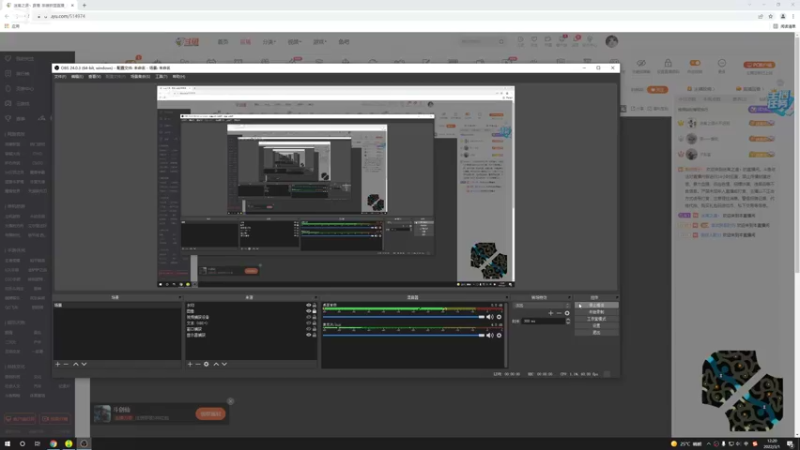This screenshot has width=800, height=450.
Task: Open transition properties gear icon
Action: click(x=567, y=313)
